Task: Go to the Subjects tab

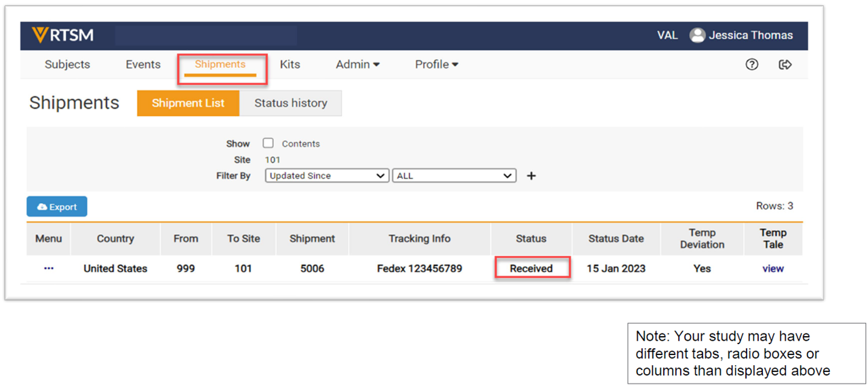Action: tap(67, 64)
